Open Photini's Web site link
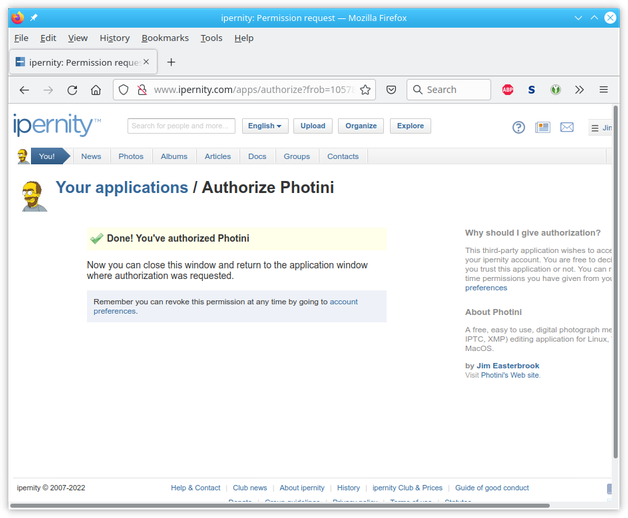The height and width of the screenshot is (518, 628). (509, 375)
